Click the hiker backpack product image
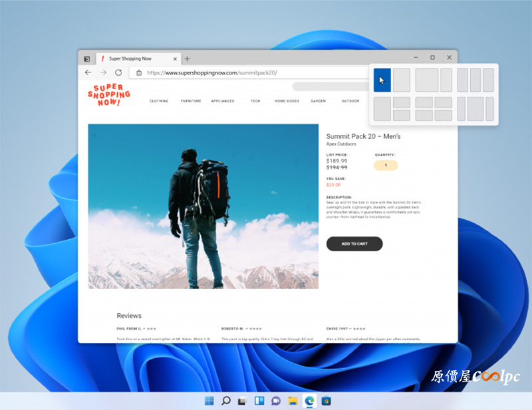The height and width of the screenshot is (410, 532). [x=203, y=206]
